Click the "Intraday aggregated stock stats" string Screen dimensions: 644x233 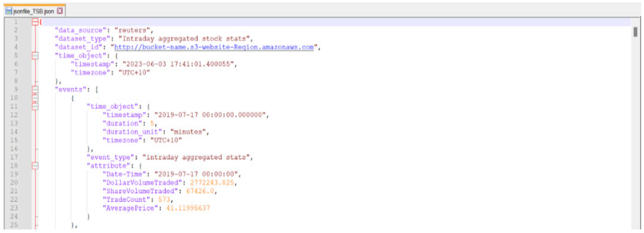coord(184,39)
